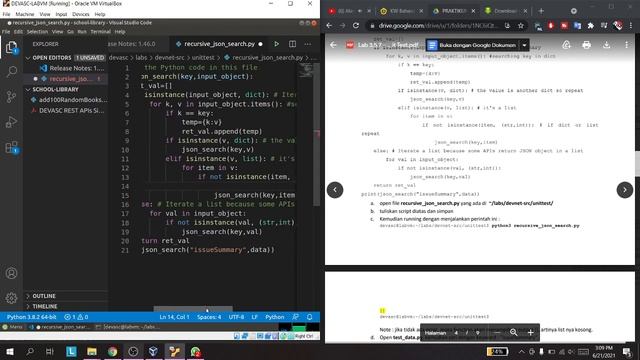
Task: Open Run and Debug view in VS Code
Action: tap(11, 122)
